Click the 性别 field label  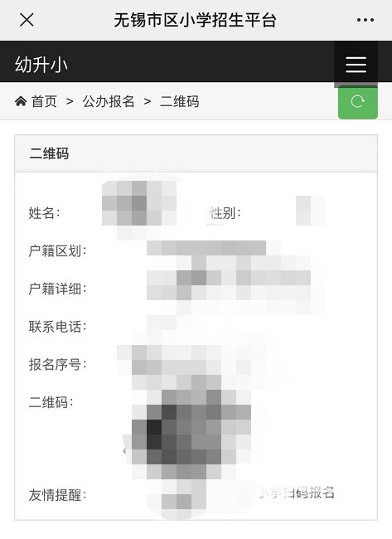pyautogui.click(x=225, y=213)
